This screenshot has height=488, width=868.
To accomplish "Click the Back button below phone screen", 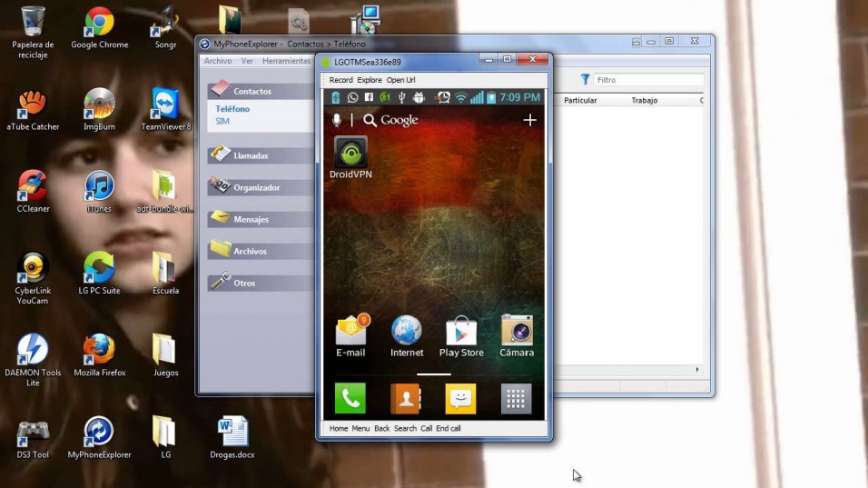I will click(382, 428).
